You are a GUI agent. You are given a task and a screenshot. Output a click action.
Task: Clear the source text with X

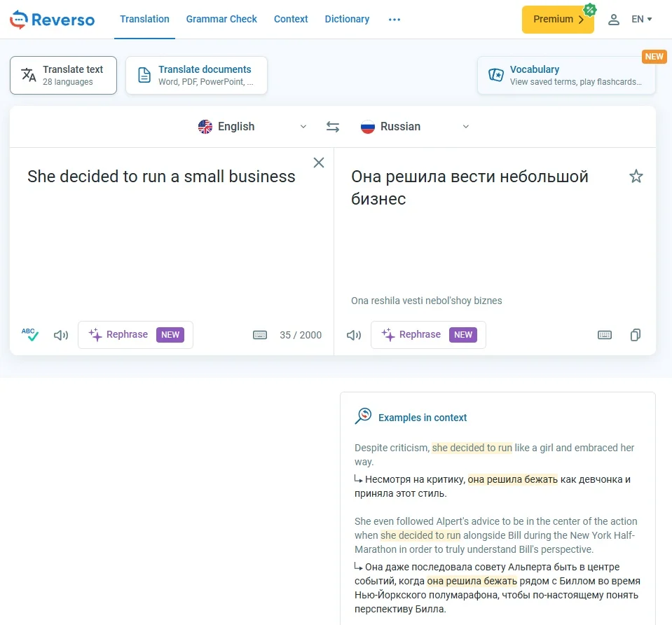[318, 163]
